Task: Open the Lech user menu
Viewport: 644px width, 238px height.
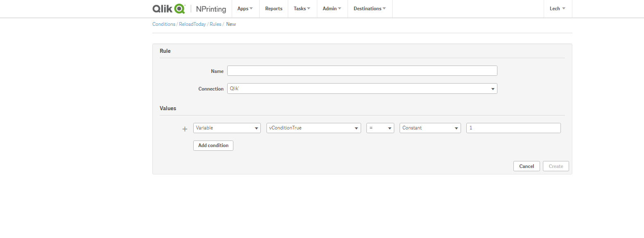Action: [558, 9]
